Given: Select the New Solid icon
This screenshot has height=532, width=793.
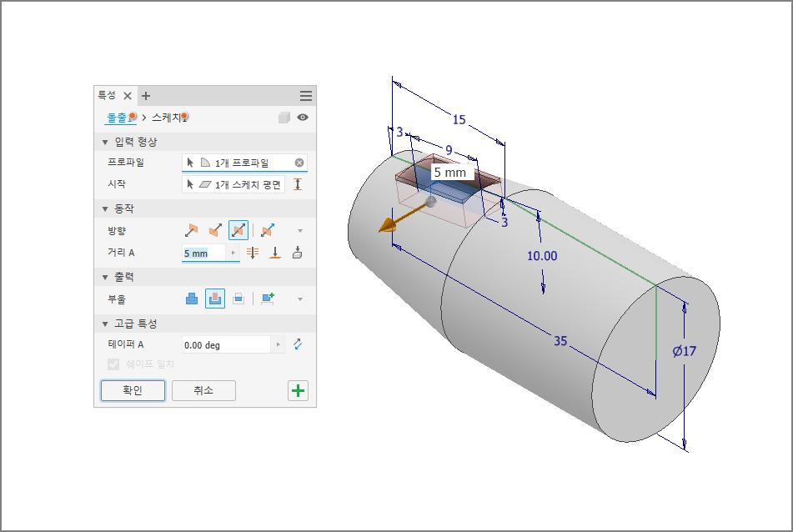Looking at the screenshot, I should click(x=268, y=299).
